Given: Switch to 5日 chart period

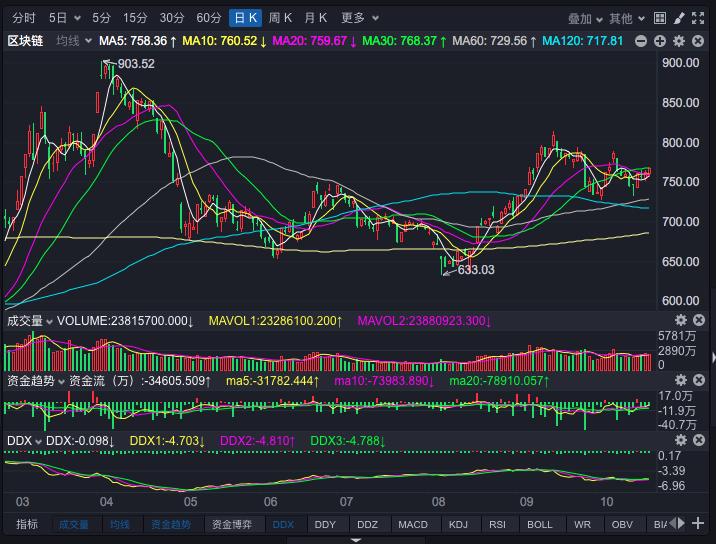Looking at the screenshot, I should pos(58,18).
